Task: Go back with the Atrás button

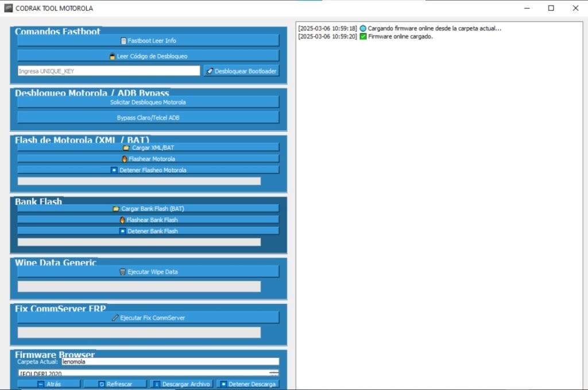Action: pos(49,384)
